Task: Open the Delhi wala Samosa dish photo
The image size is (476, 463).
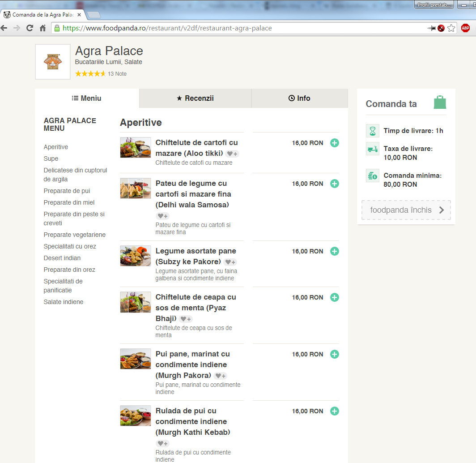Action: coord(136,189)
